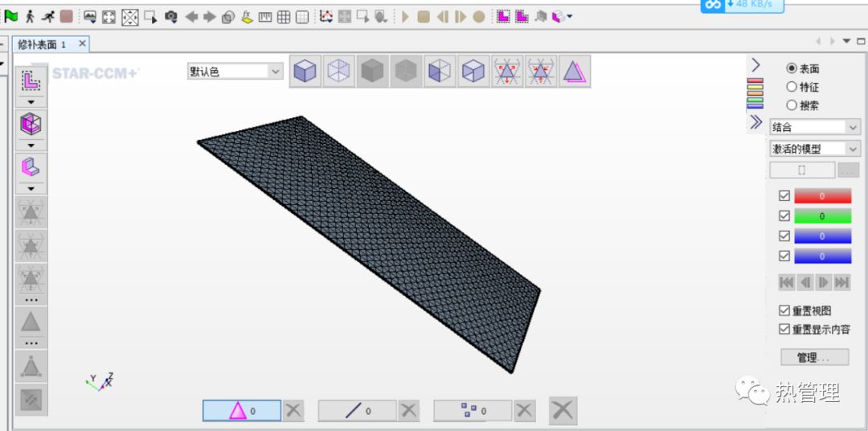Click the gray back arrow
The width and height of the screenshot is (868, 431).
191,17
